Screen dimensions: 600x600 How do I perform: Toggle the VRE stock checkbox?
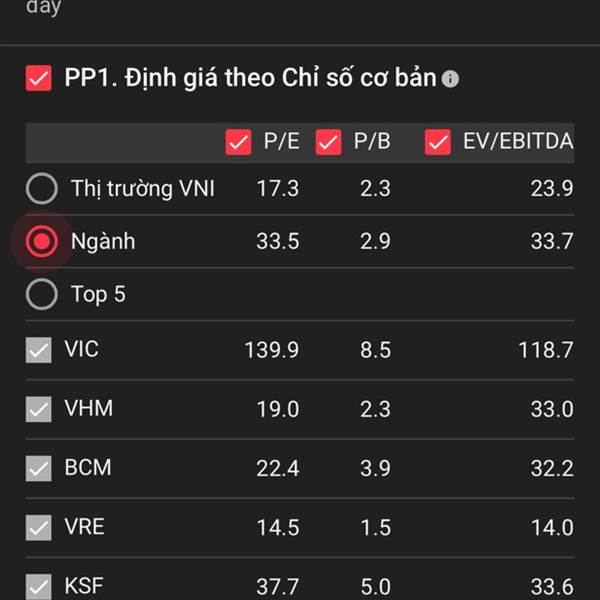(x=39, y=527)
